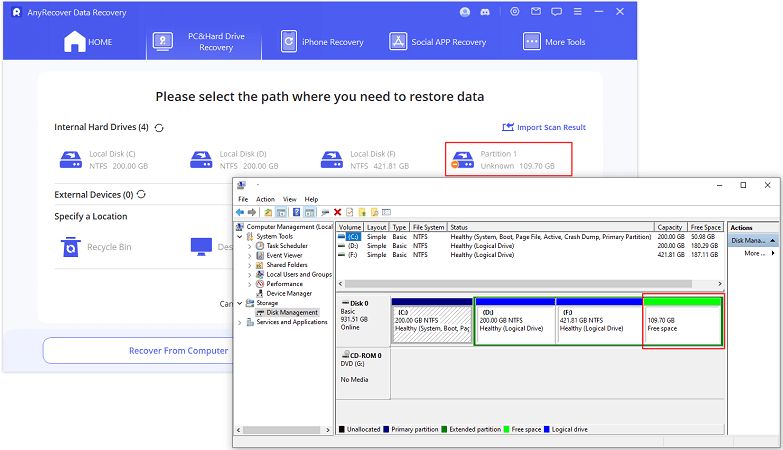Expand the Task Scheduler node

click(250, 246)
